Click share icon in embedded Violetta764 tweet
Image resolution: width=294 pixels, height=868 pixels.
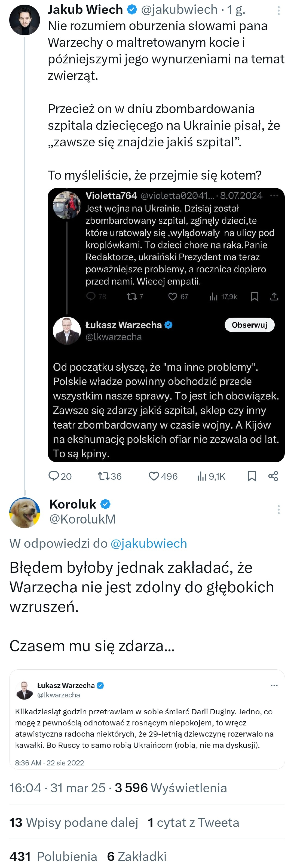[x=274, y=297]
